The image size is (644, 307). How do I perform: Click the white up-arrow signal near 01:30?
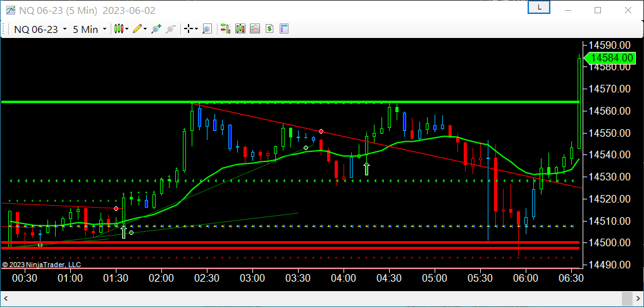[x=123, y=232]
